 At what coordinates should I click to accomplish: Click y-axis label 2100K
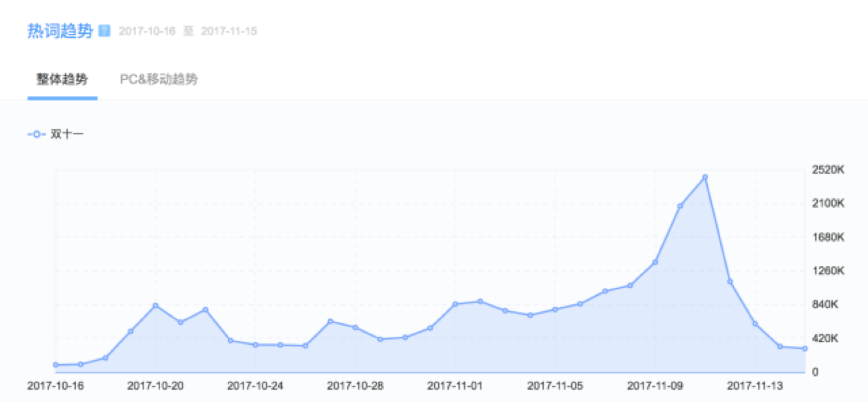[828, 204]
